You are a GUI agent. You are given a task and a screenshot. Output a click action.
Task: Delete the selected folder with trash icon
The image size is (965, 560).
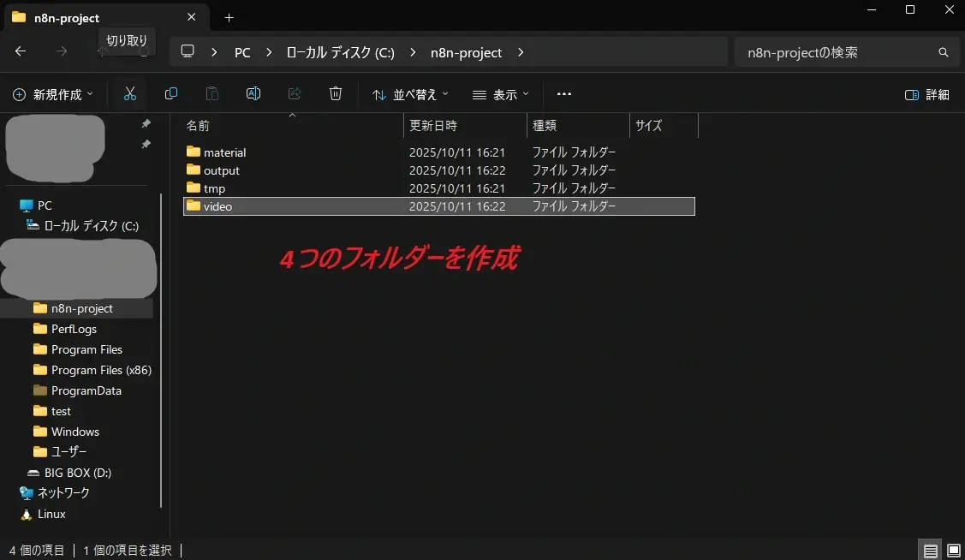point(335,93)
